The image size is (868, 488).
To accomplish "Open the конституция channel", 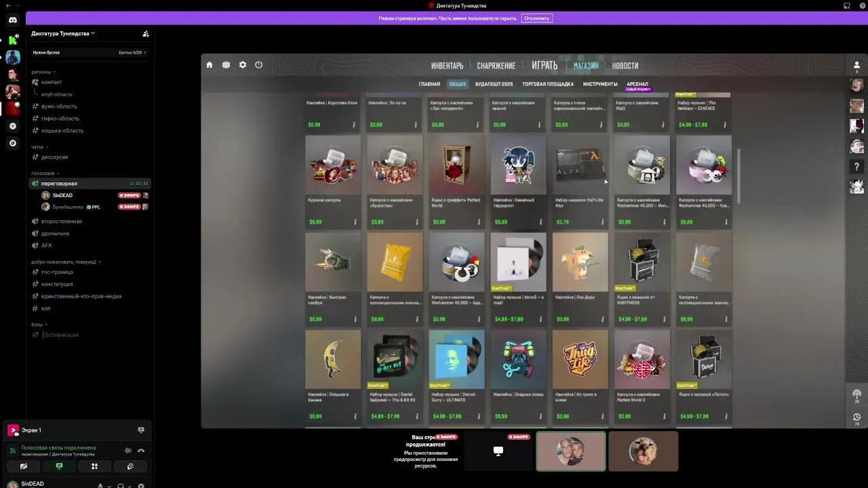I will pos(57,284).
